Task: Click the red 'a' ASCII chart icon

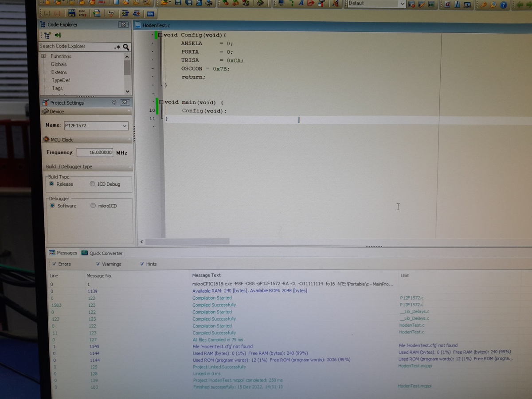Action: point(447,4)
